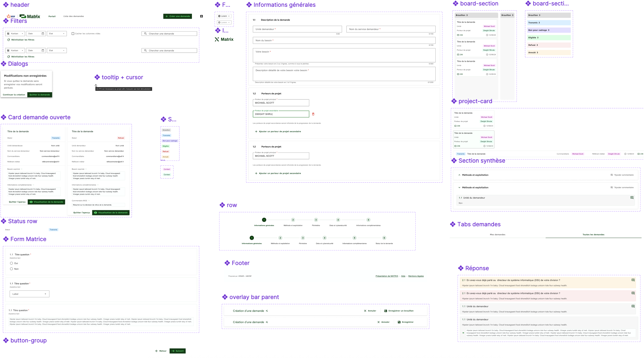Image resolution: width=644 pixels, height=358 pixels.
Task: Enable Cacher les colonnes vides checkbox
Action: click(x=73, y=34)
